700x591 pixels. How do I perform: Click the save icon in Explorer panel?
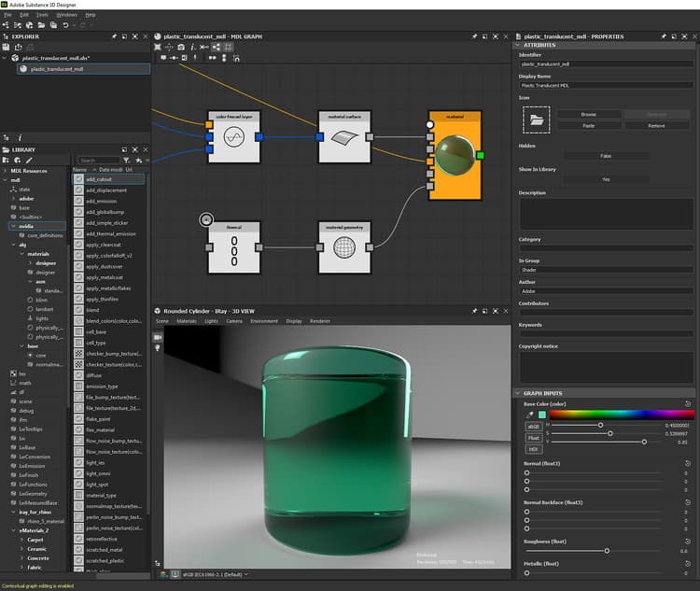pyautogui.click(x=7, y=47)
